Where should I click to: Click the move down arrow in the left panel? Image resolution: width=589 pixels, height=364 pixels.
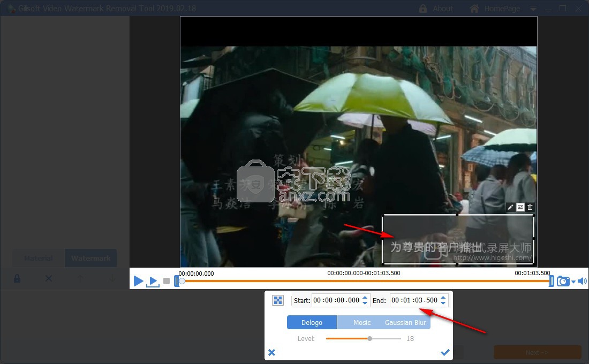112,278
